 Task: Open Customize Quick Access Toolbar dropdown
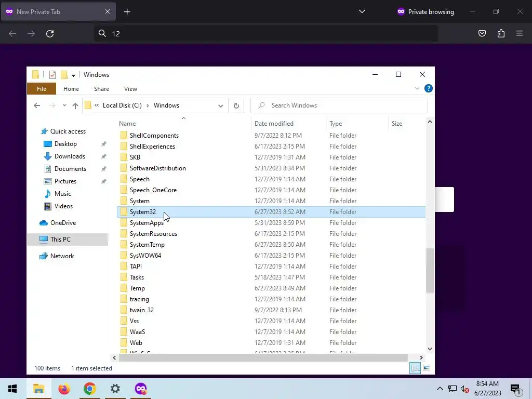click(73, 75)
